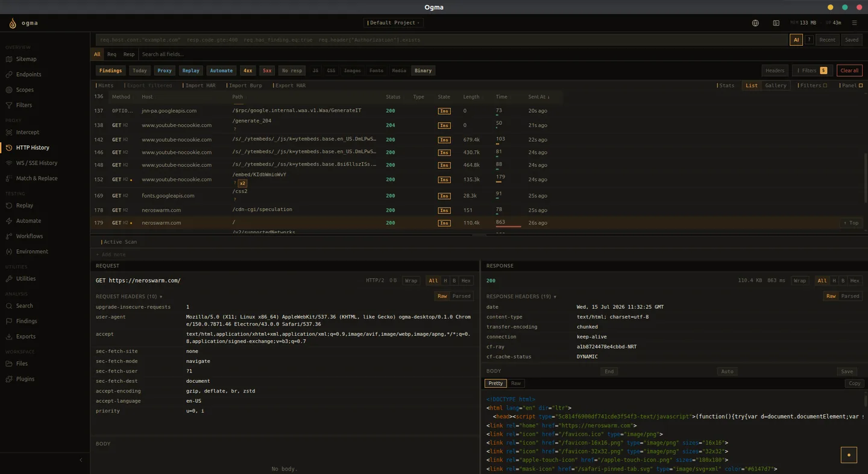Screen dimensions: 868x474
Task: Expand the Hints bar
Action: (x=105, y=86)
